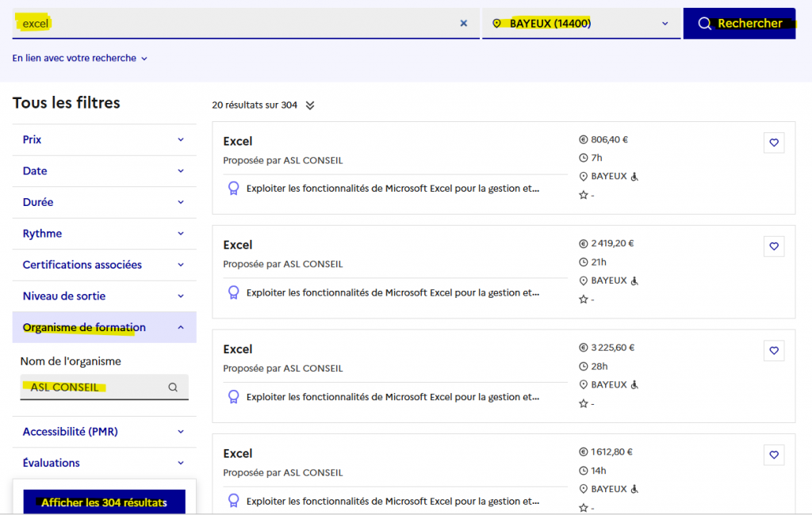Favorite the 806,40 € Excel course
The image size is (812, 515).
point(774,143)
